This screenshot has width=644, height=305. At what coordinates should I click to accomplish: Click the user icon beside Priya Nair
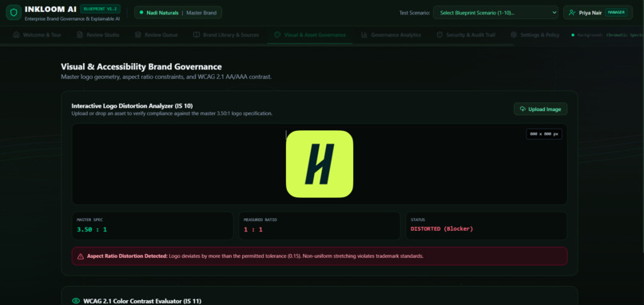click(572, 13)
